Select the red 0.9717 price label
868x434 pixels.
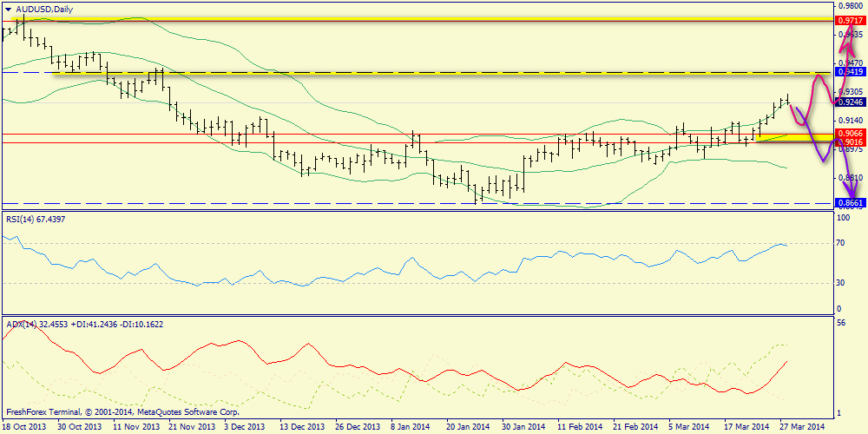pyautogui.click(x=850, y=20)
